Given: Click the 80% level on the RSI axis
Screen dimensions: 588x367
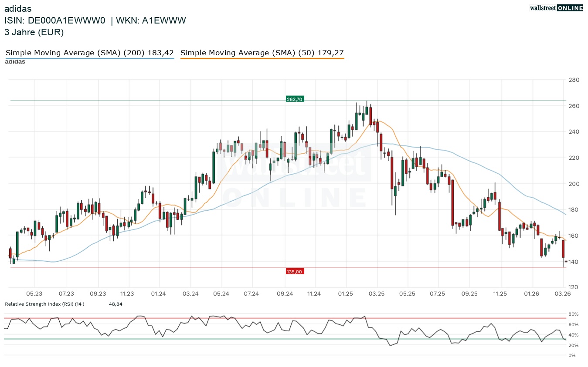Looking at the screenshot, I should point(573,314).
